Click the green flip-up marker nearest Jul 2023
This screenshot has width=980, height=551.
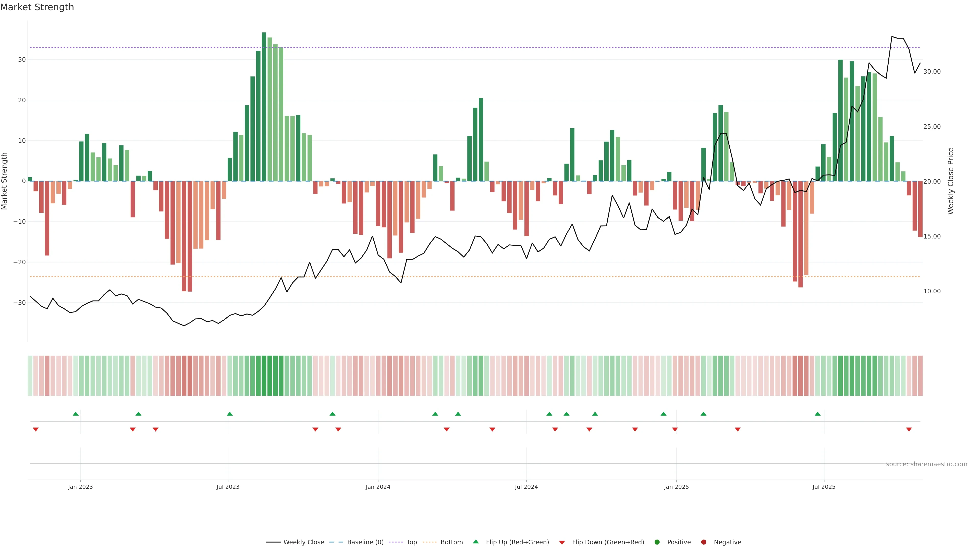click(229, 414)
